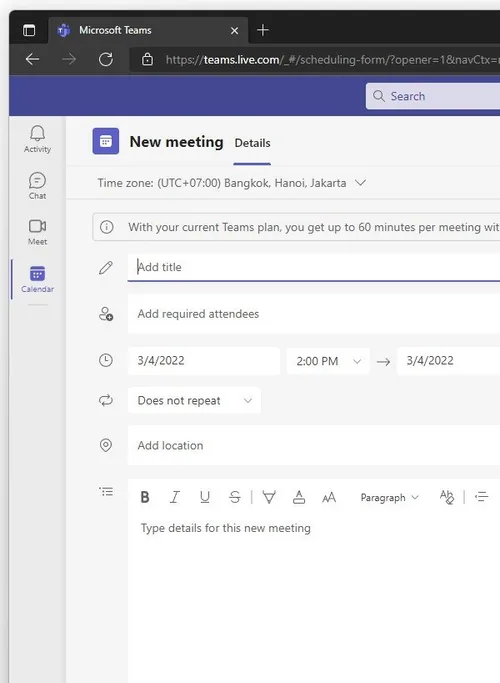Open the Chat sidebar icon
The height and width of the screenshot is (683, 500).
coord(37,180)
